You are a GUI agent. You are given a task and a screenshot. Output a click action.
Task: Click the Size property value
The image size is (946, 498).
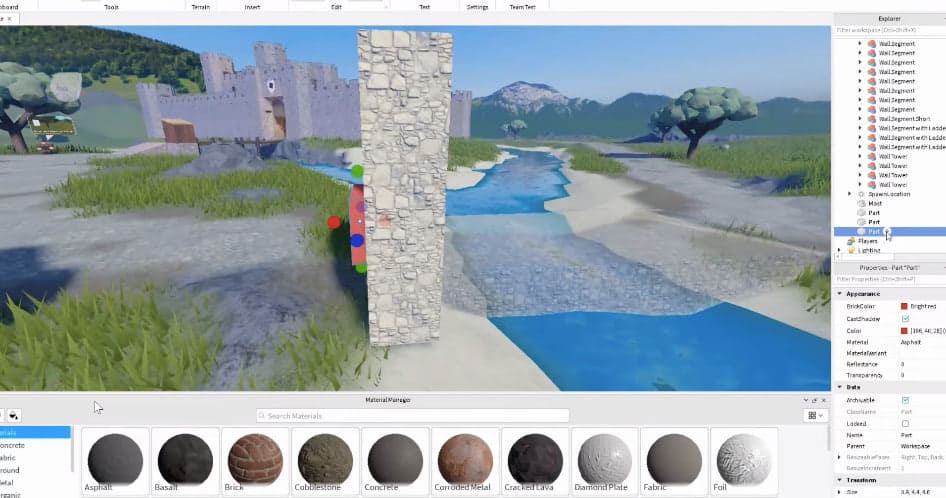(x=915, y=492)
